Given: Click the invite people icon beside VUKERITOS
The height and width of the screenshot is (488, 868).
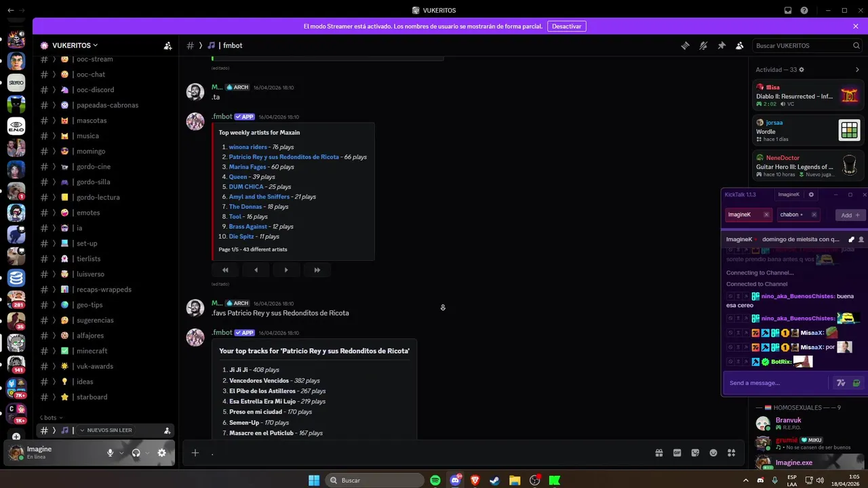Looking at the screenshot, I should [167, 45].
